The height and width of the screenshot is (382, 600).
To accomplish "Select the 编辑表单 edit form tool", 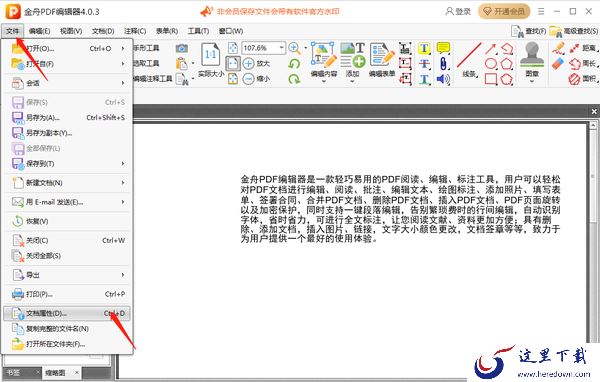I will 382,60.
